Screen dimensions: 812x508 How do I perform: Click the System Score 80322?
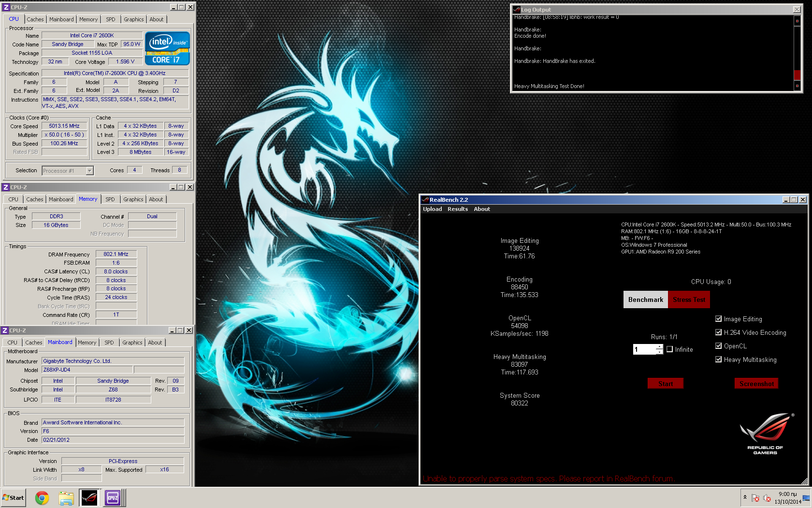pyautogui.click(x=520, y=403)
